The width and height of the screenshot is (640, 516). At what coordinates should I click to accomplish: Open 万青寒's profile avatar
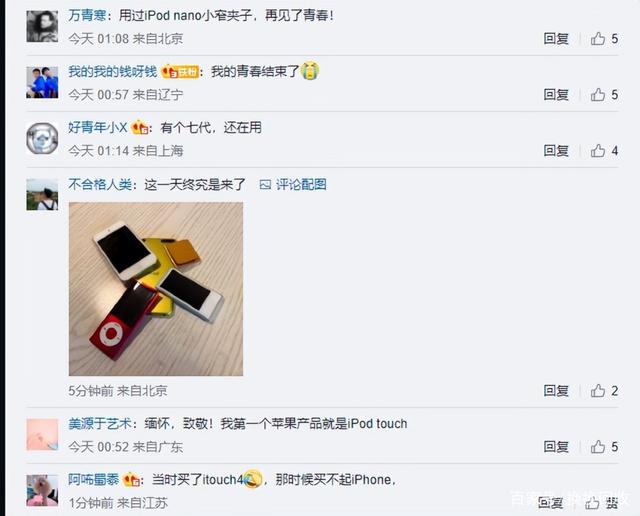click(42, 27)
